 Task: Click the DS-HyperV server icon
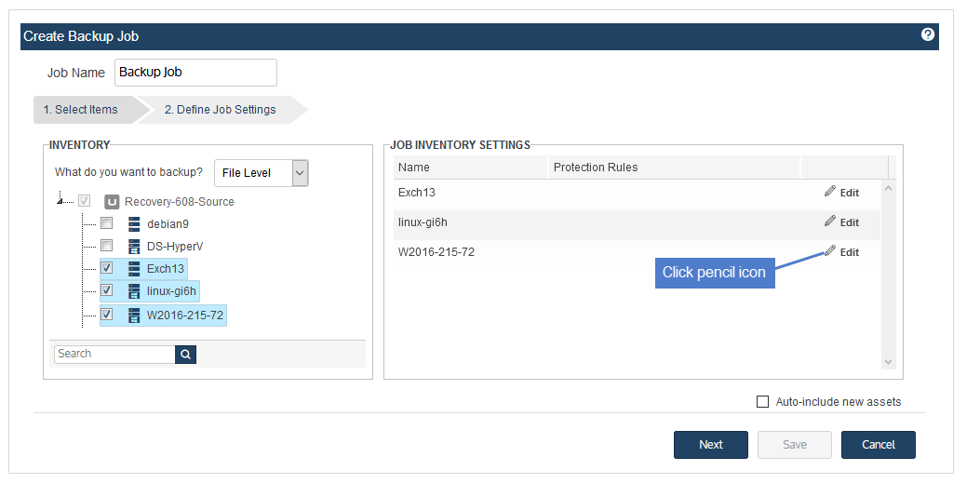134,247
